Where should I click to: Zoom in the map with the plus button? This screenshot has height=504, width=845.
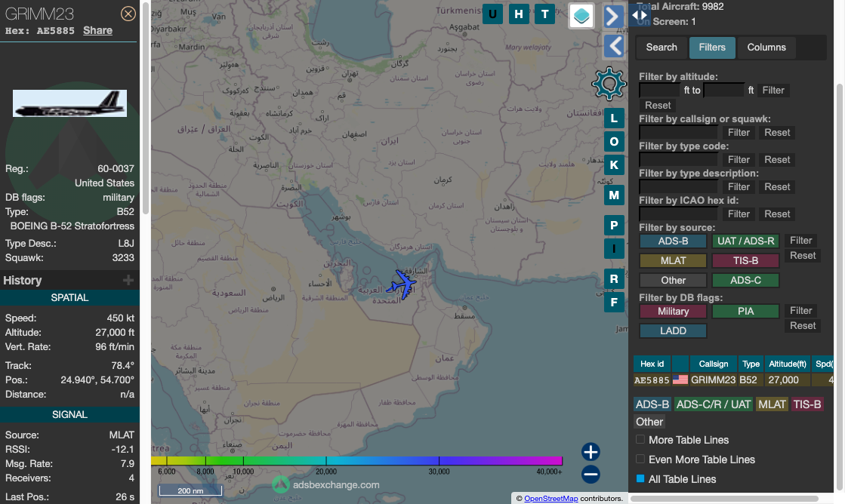coord(591,452)
